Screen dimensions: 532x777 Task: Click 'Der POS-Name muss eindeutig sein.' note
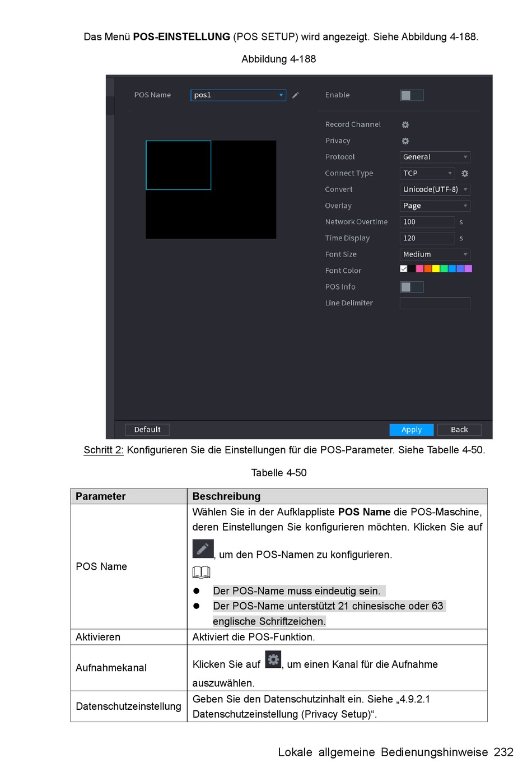pyautogui.click(x=297, y=591)
